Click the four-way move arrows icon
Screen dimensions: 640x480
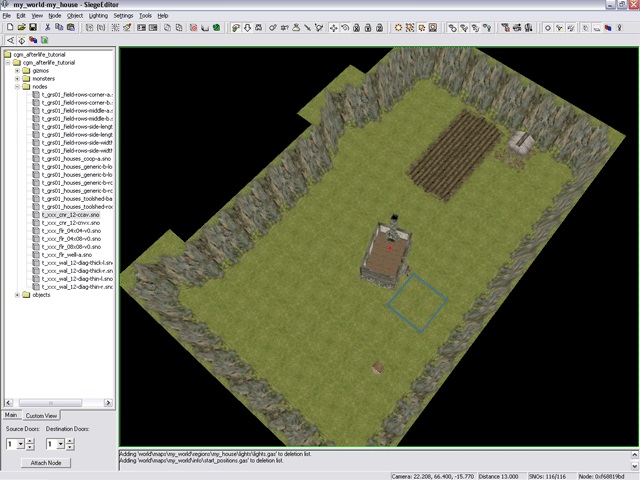[333, 28]
